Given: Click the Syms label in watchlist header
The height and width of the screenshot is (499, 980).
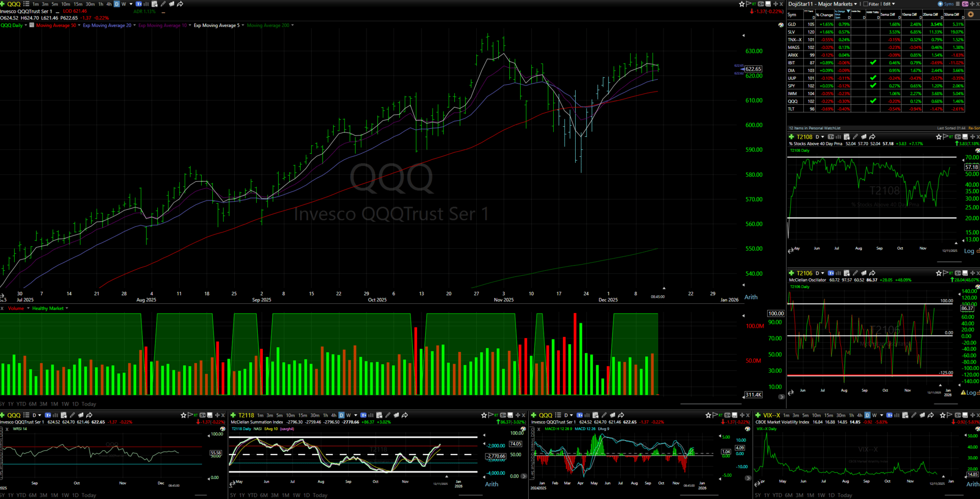Looking at the screenshot, I should point(949,4).
